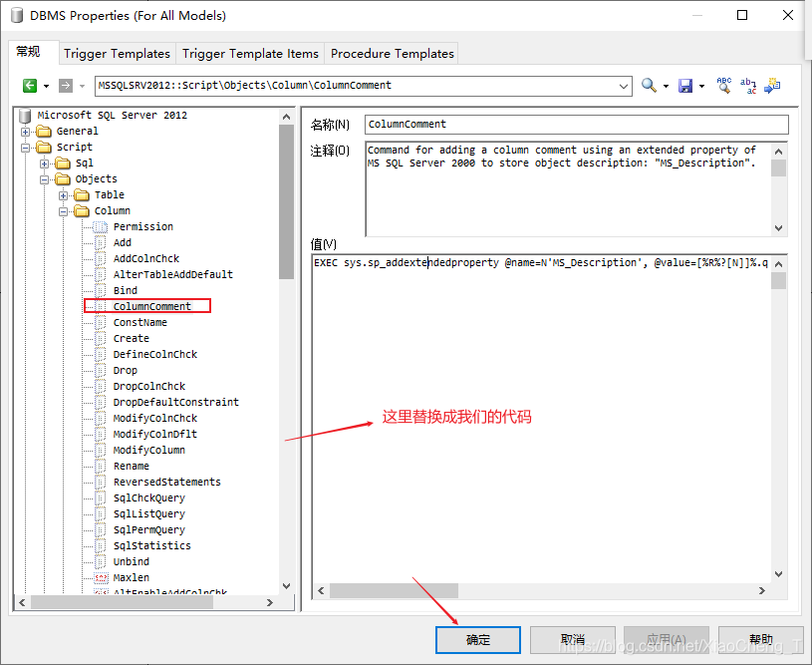Select SqlStatistics in the tree
Screen dimensions: 812x665
pyautogui.click(x=152, y=545)
